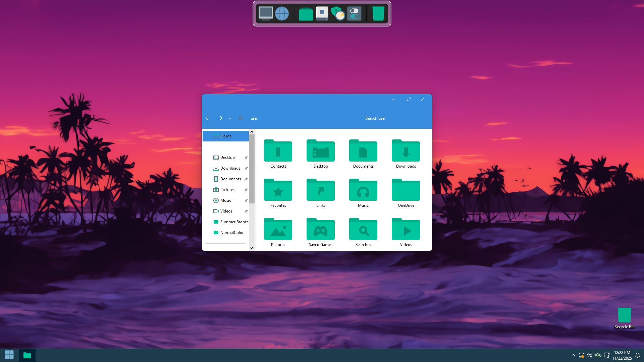Viewport: 644px width, 362px height.
Task: Select Home in the sidebar
Action: pos(226,136)
